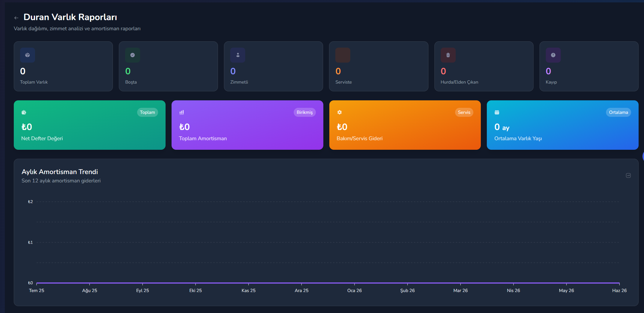This screenshot has height=313, width=644.
Task: Click the Mar 26 axis label
Action: (x=460, y=291)
